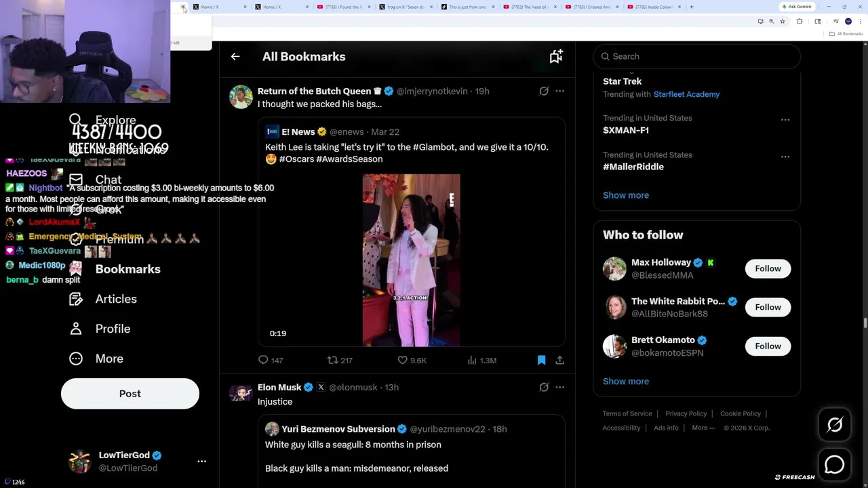The image size is (868, 488).
Task: Open the More sidebar menu
Action: 96,359
